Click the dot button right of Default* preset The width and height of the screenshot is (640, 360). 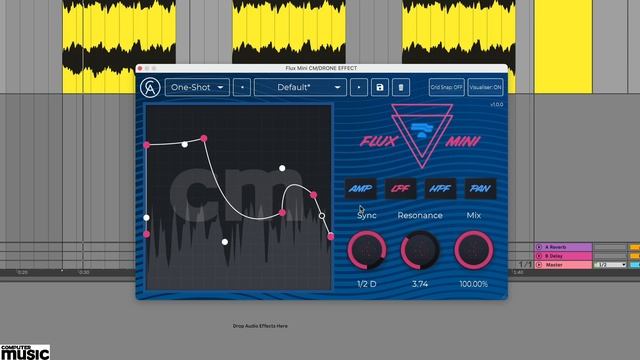click(359, 87)
